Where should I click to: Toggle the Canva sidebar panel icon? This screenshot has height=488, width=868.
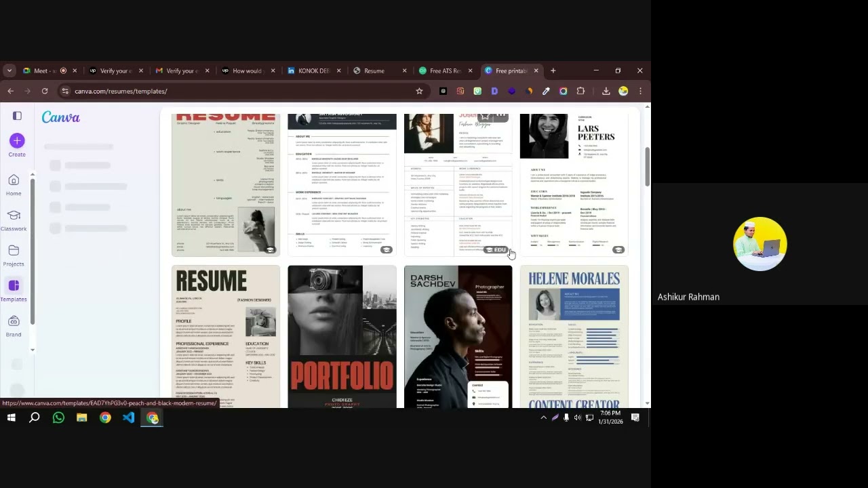(x=17, y=116)
